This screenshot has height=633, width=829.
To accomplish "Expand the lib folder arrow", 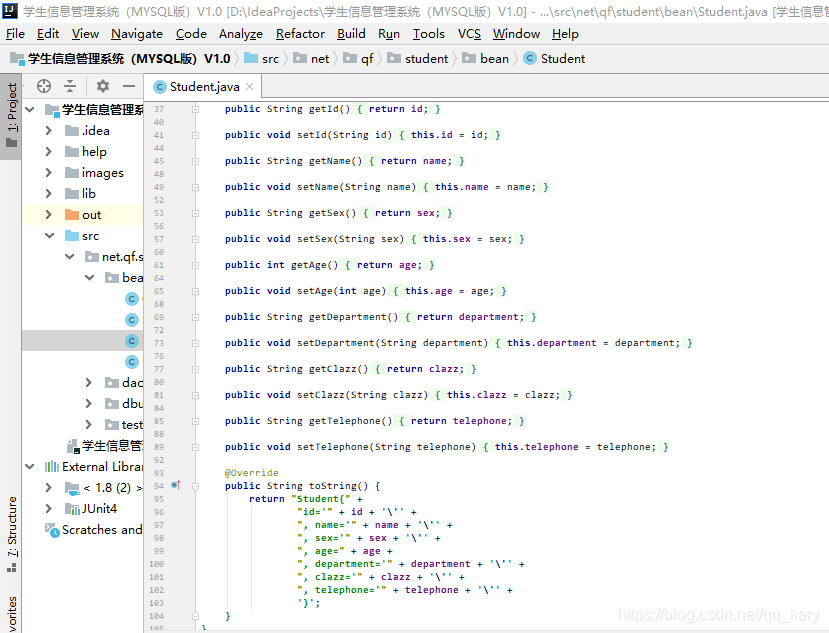I will tap(49, 194).
